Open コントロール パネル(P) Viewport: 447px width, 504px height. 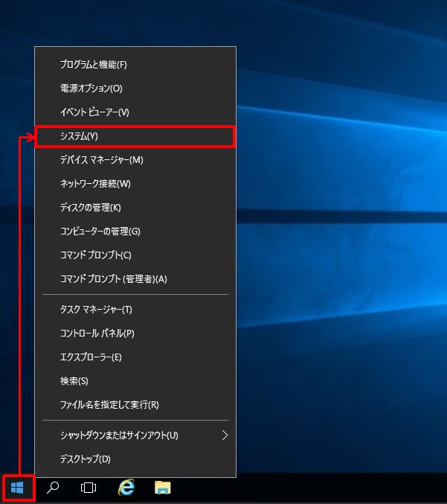135,334
